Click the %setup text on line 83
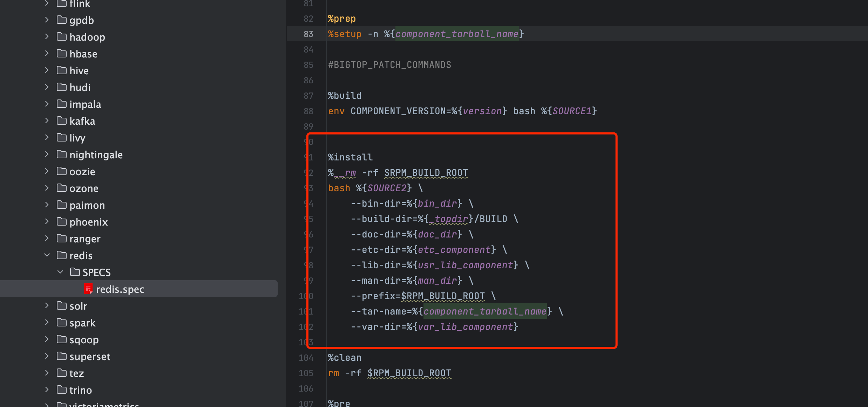Screen dimensions: 868x407 345,34
